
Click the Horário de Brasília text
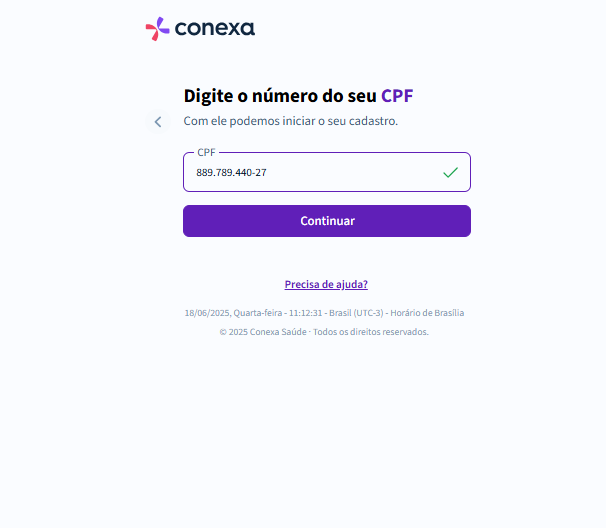coord(427,313)
